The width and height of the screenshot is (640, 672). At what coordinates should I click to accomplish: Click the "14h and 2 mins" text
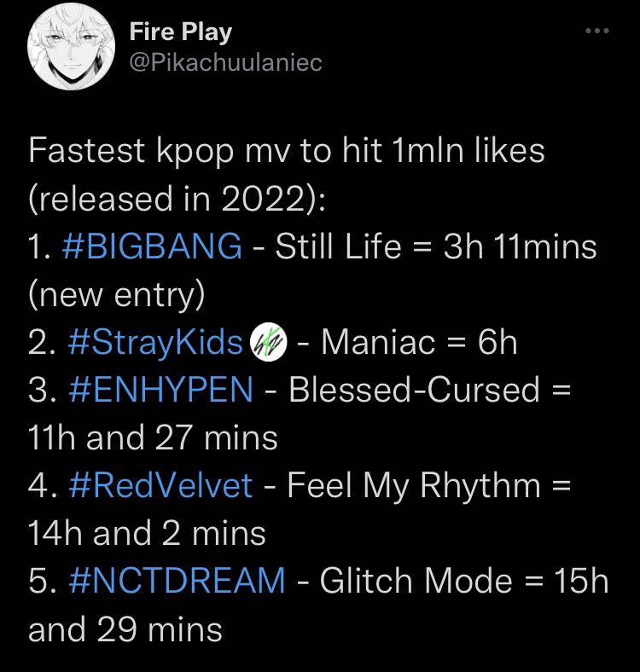pyautogui.click(x=147, y=534)
